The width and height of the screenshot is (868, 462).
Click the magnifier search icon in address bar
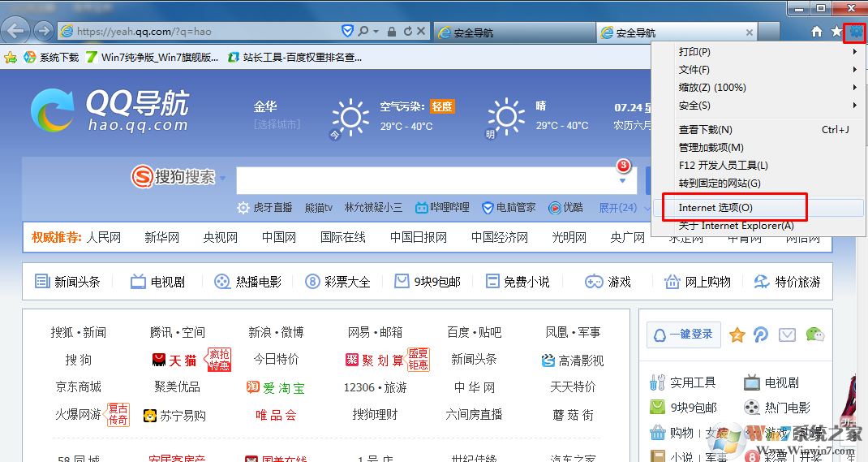pyautogui.click(x=363, y=31)
